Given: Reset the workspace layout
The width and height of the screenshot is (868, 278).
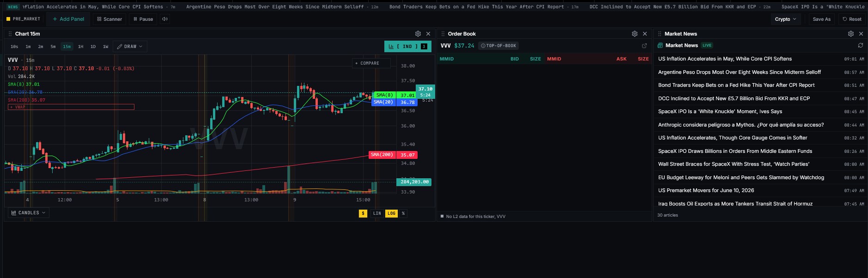Looking at the screenshot, I should coord(852,19).
